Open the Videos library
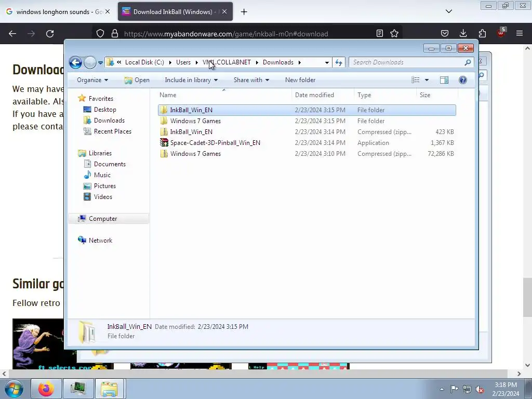Image resolution: width=532 pixels, height=399 pixels. [x=103, y=197]
